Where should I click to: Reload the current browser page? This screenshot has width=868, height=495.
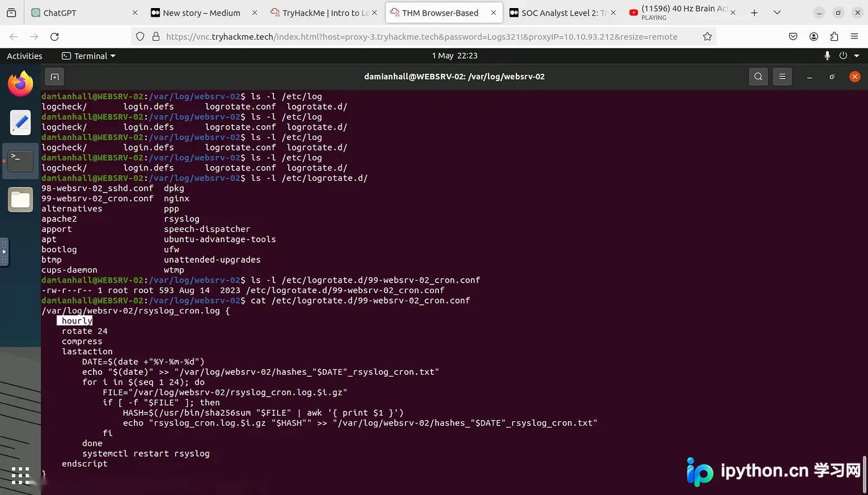click(x=55, y=37)
